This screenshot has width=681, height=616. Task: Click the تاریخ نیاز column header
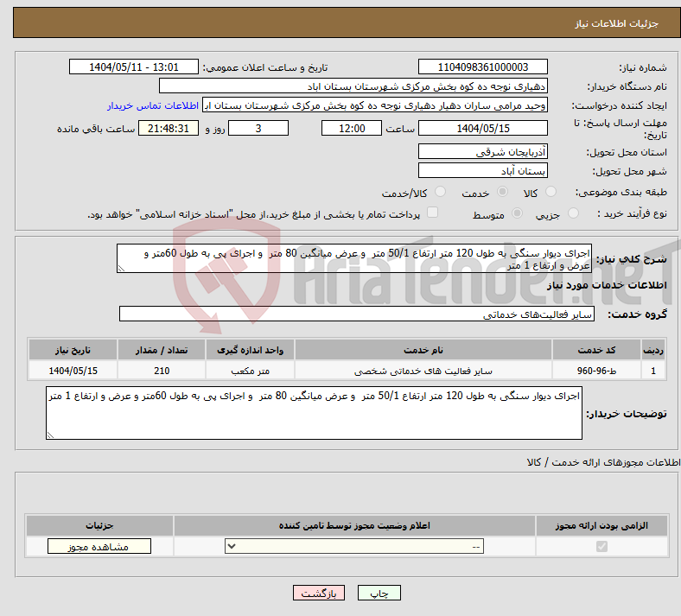tap(73, 350)
